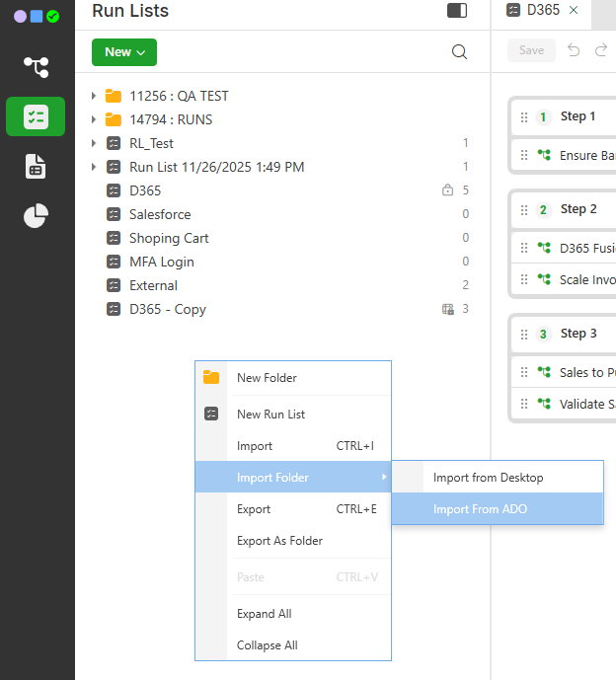Expand the 11256 : QA TEST folder

[x=94, y=96]
